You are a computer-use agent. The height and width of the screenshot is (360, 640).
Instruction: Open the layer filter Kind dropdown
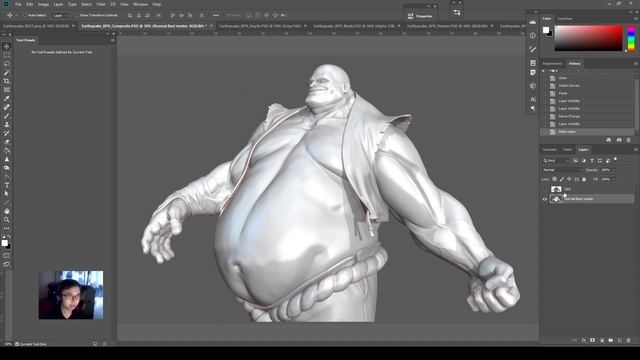tap(556, 160)
